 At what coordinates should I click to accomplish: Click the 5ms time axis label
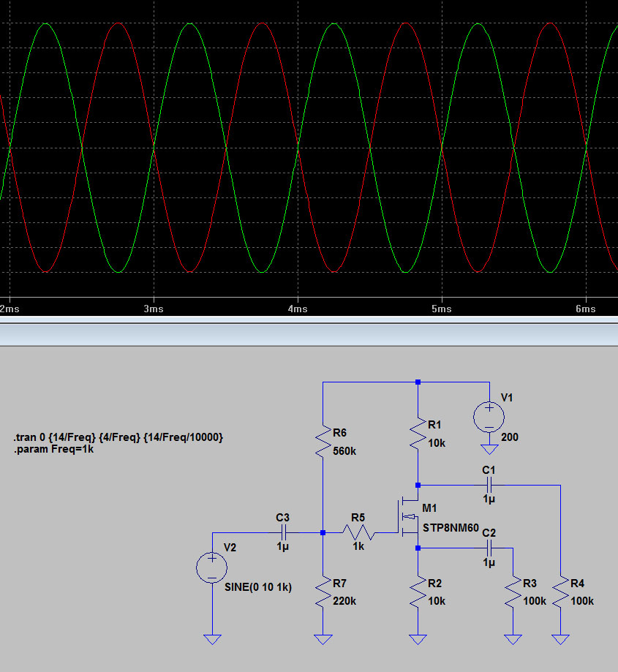click(x=442, y=309)
